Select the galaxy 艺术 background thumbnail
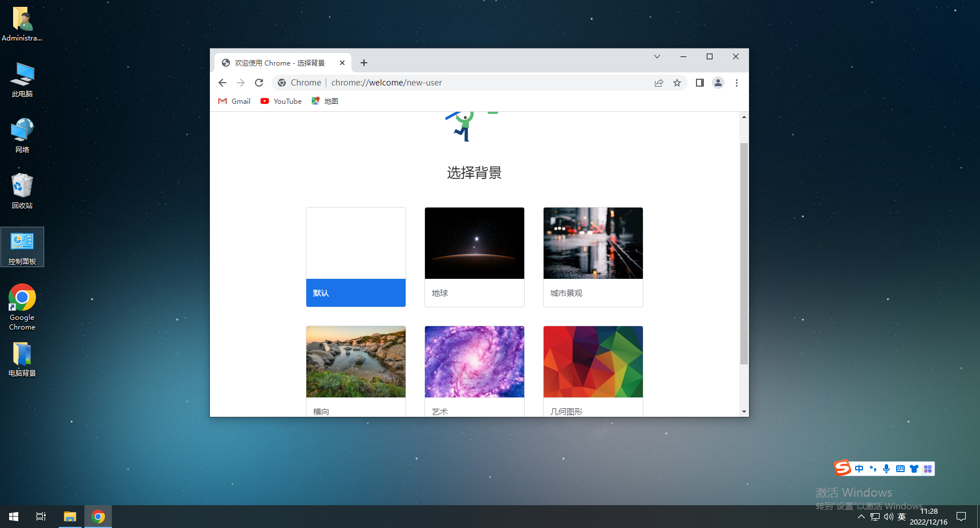The height and width of the screenshot is (528, 980). click(x=475, y=362)
